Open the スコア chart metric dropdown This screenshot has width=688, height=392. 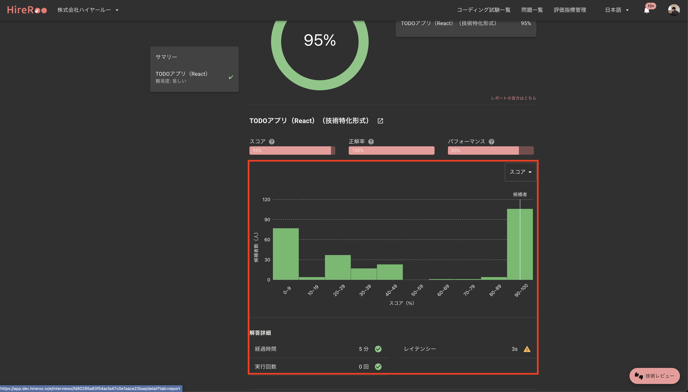pyautogui.click(x=520, y=172)
